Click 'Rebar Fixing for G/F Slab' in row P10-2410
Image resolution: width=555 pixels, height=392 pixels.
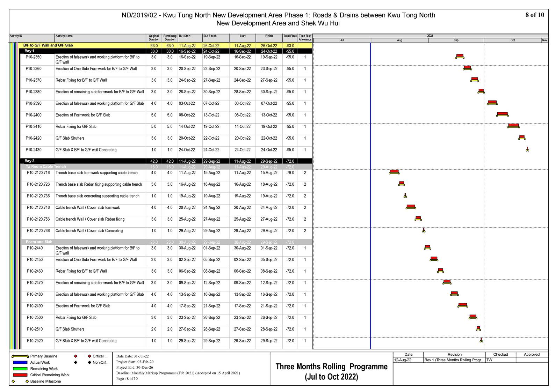76,127
